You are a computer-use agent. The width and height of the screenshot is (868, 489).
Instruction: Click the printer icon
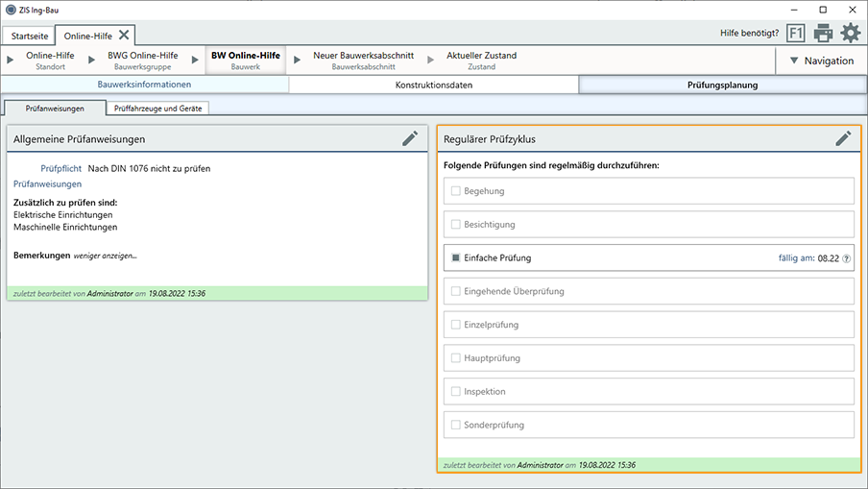coord(823,34)
